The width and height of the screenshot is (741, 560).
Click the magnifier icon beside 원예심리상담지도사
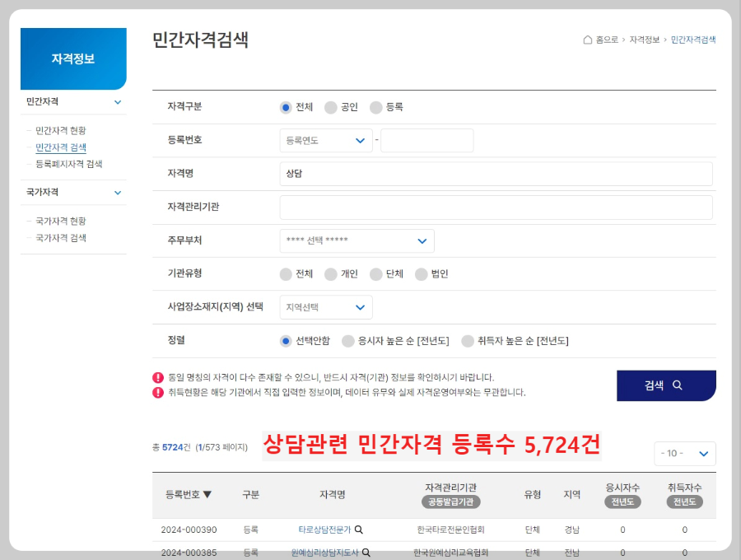click(x=366, y=550)
